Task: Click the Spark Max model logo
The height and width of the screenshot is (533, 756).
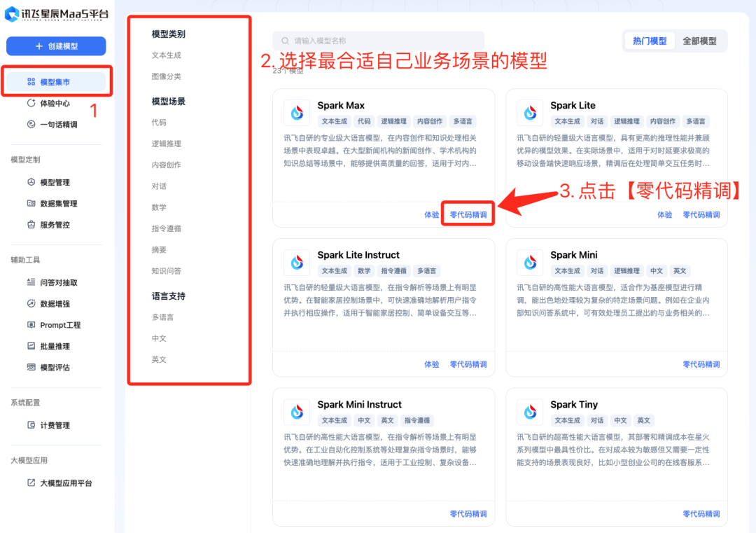Action: click(297, 113)
